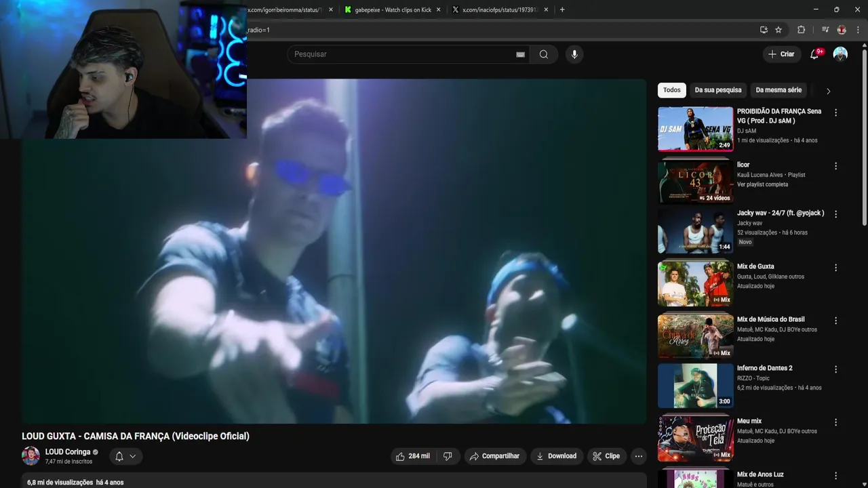Close the x.com inaciofps tab
This screenshot has width=868, height=488.
point(546,9)
